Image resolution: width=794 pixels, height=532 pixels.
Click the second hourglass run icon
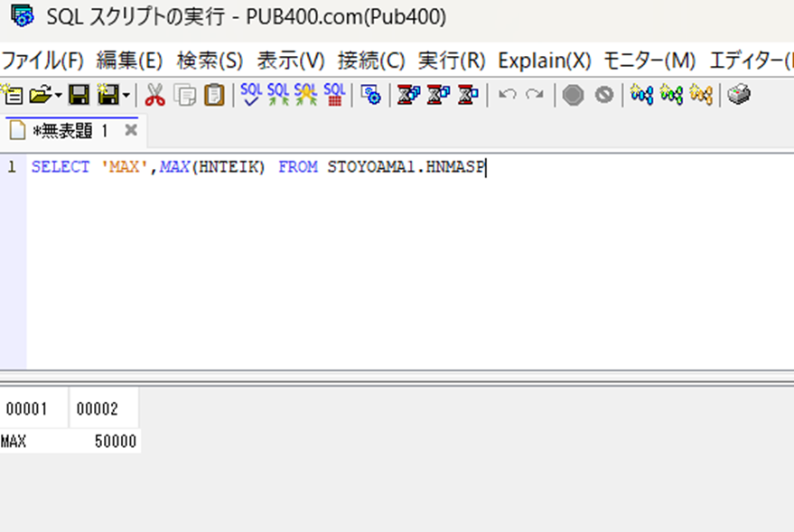click(x=438, y=95)
